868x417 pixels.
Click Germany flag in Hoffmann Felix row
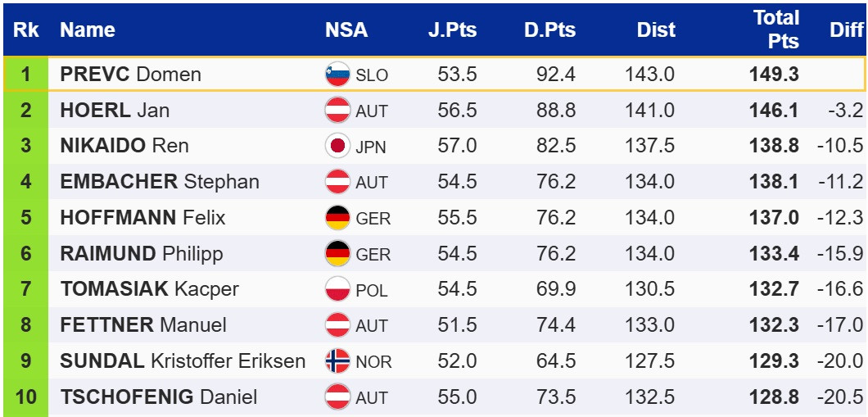(337, 218)
